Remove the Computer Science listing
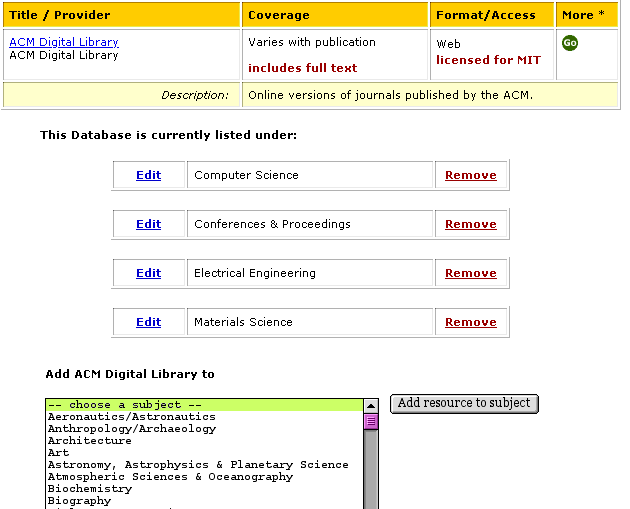630x509 pixels. [x=470, y=175]
